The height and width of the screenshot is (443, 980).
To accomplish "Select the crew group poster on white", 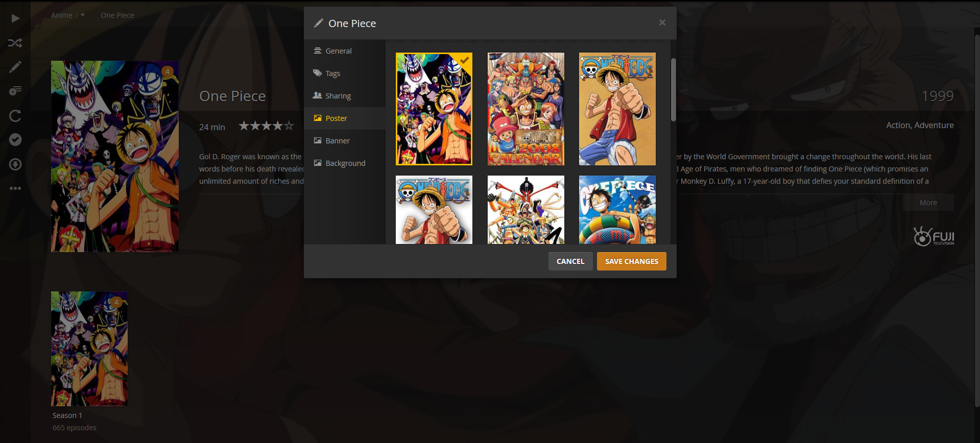I will click(x=526, y=210).
